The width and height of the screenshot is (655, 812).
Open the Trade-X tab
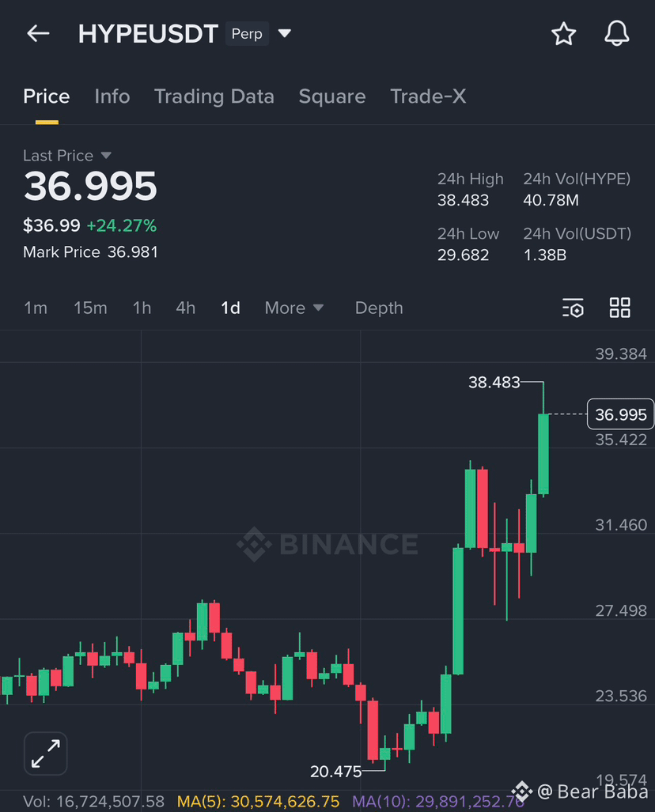tap(428, 96)
